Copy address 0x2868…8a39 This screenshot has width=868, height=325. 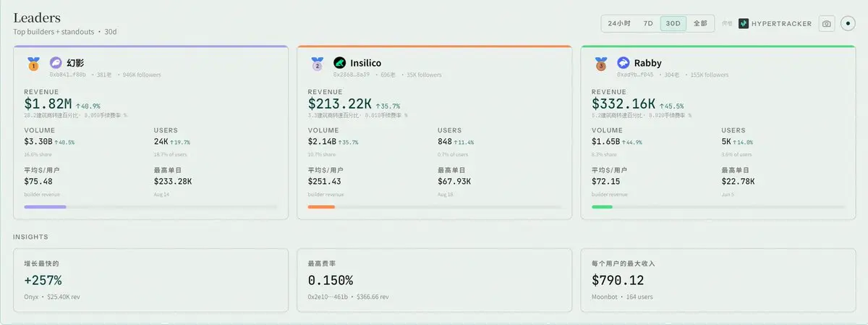[x=352, y=75]
